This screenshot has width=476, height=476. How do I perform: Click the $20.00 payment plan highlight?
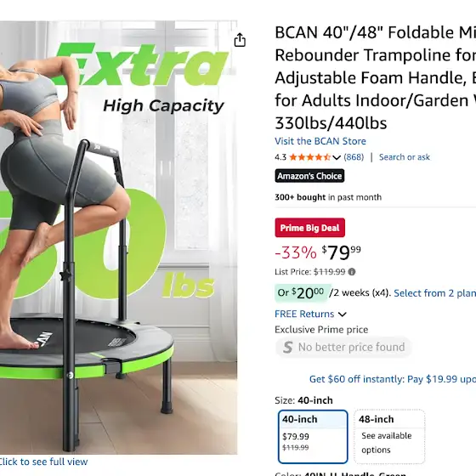coord(303,293)
